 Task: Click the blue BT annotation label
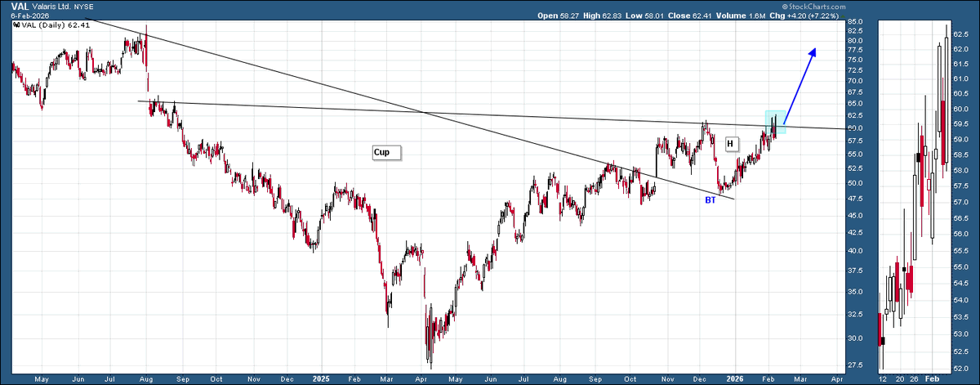click(710, 199)
